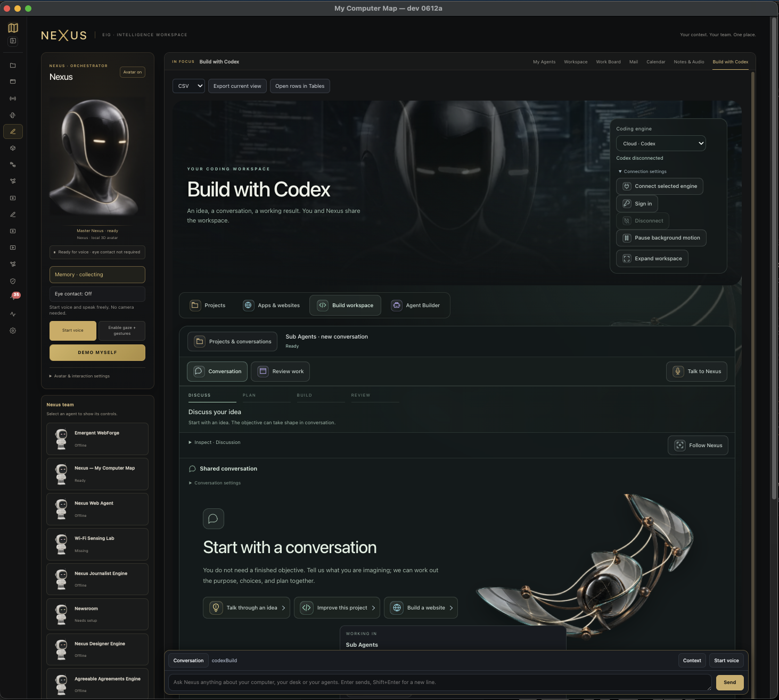Expand Conversation settings

215,483
